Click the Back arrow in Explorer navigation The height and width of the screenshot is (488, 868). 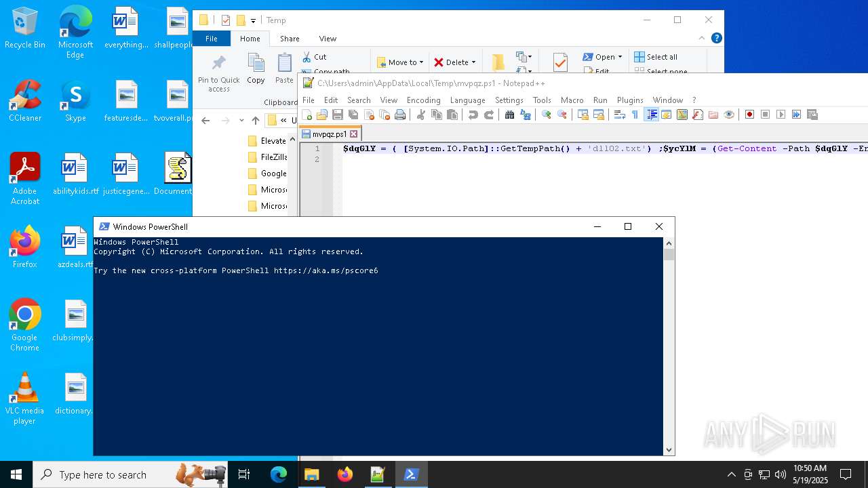coord(206,121)
